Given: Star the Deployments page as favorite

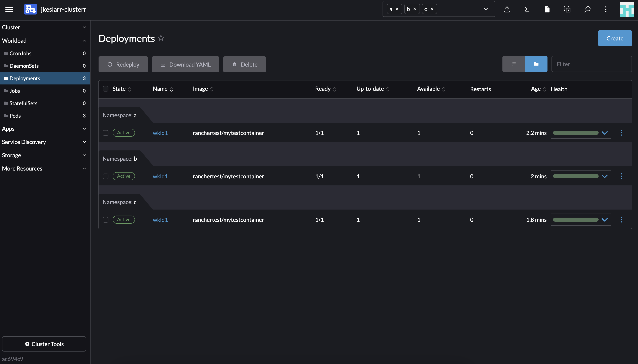Looking at the screenshot, I should pyautogui.click(x=161, y=38).
